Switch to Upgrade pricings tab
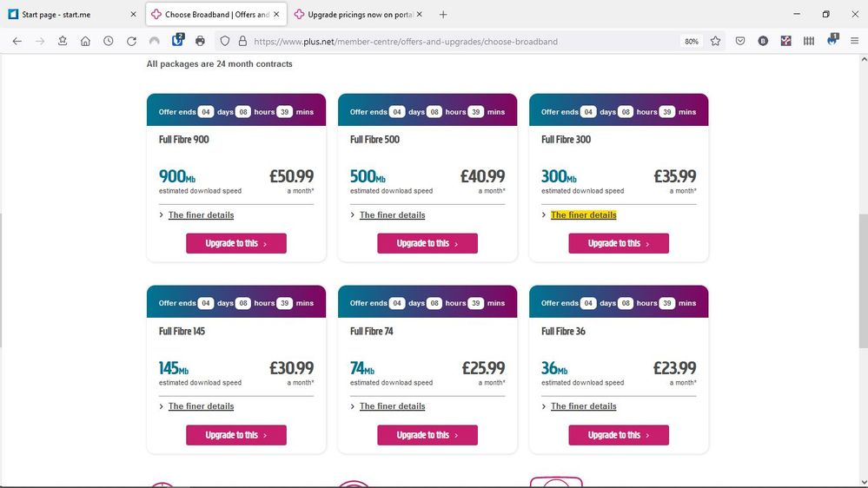The width and height of the screenshot is (868, 488). point(358,15)
